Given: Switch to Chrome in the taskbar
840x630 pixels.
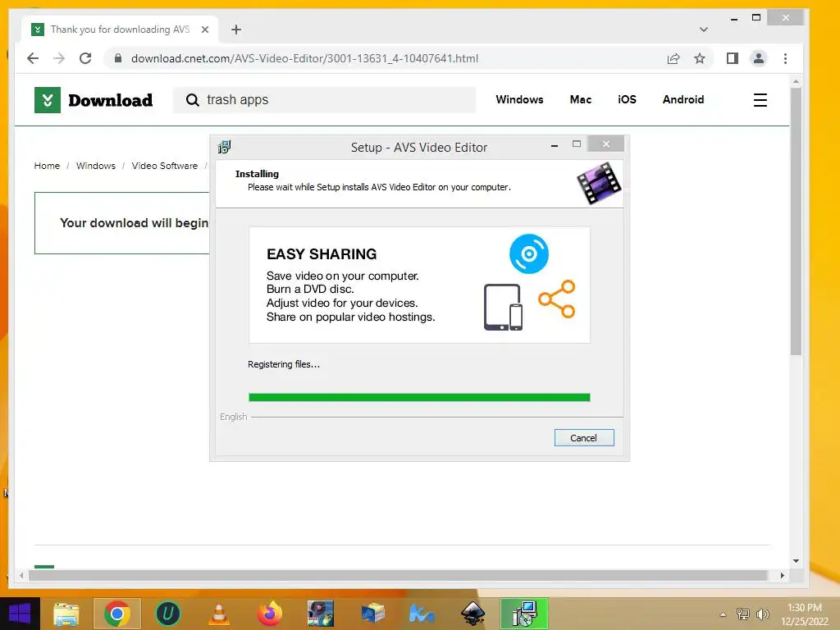Looking at the screenshot, I should click(117, 614).
